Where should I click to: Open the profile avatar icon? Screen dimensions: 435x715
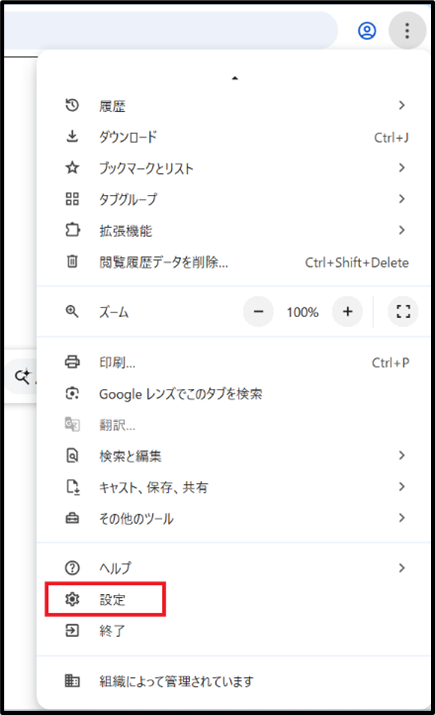[x=367, y=31]
